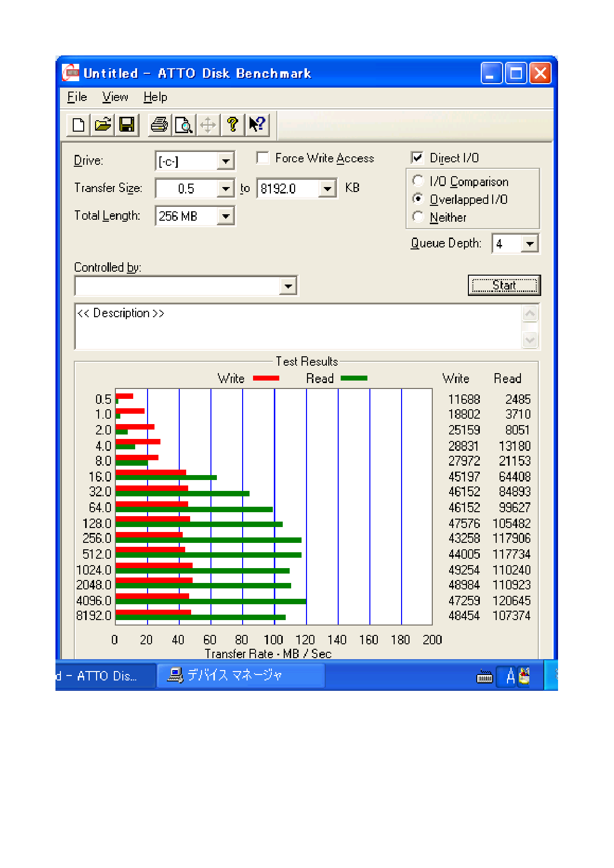This screenshot has height=868, width=614.
Task: Click the 0.5 row label in chart
Action: [x=103, y=399]
